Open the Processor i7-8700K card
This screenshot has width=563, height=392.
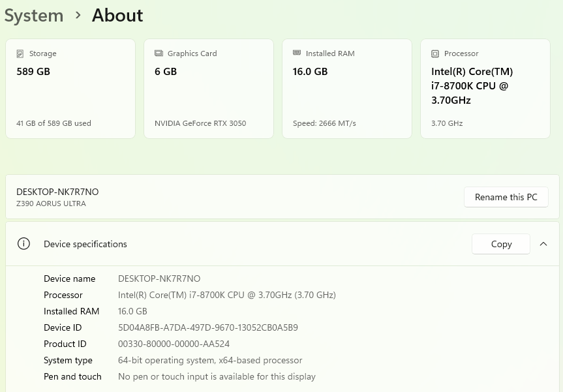click(485, 89)
